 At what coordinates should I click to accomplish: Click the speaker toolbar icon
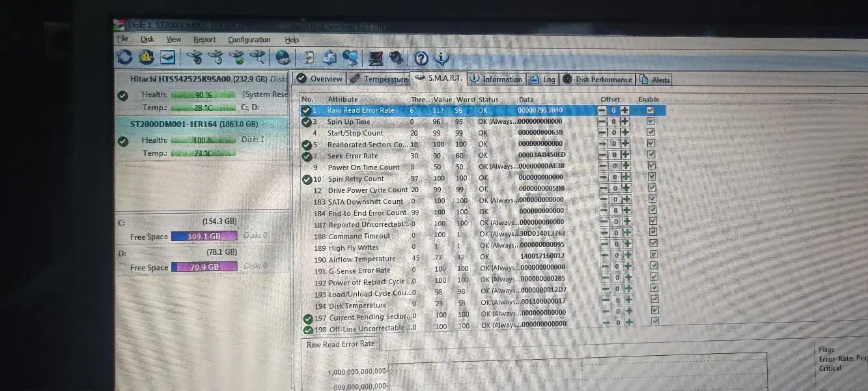coord(396,57)
